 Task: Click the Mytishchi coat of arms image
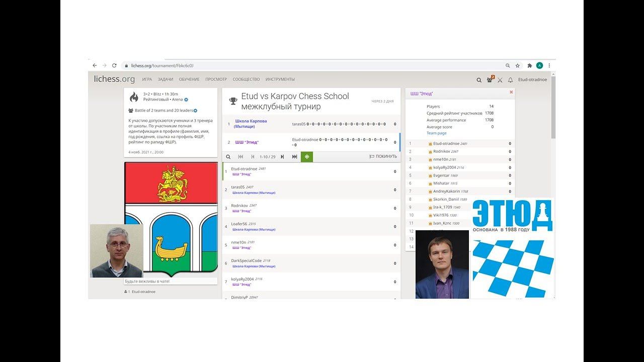[171, 219]
